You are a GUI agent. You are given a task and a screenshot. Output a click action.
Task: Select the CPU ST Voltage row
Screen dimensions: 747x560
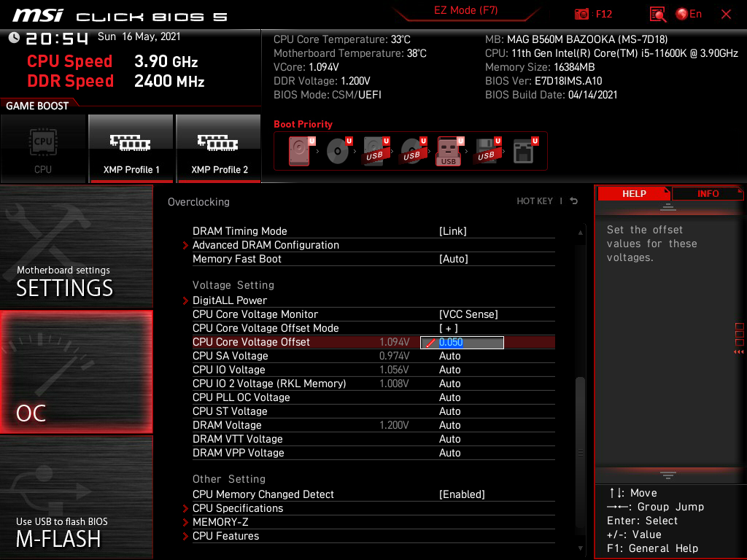[x=373, y=411]
